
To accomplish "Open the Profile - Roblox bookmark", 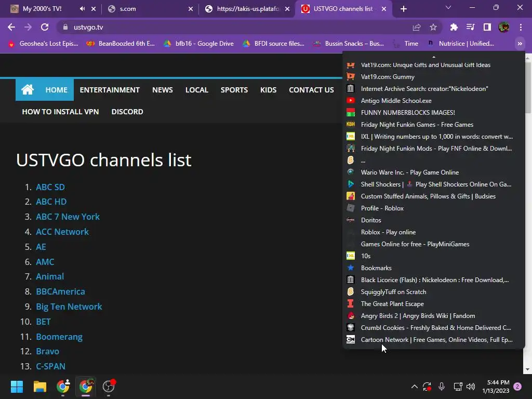I will point(434,208).
